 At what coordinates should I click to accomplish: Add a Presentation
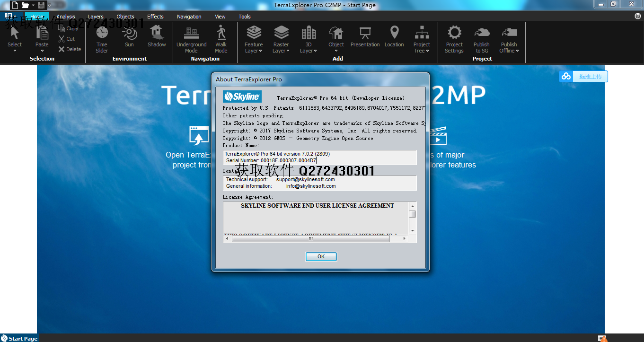pyautogui.click(x=365, y=36)
